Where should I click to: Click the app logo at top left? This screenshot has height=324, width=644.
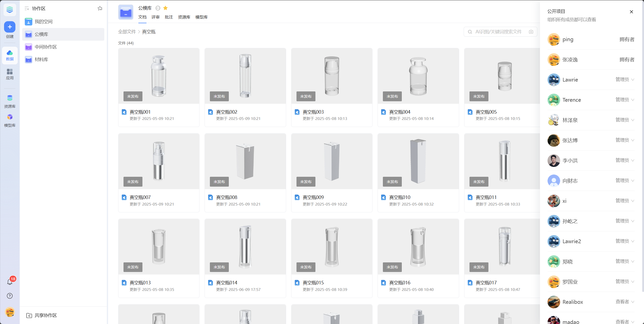[x=10, y=10]
